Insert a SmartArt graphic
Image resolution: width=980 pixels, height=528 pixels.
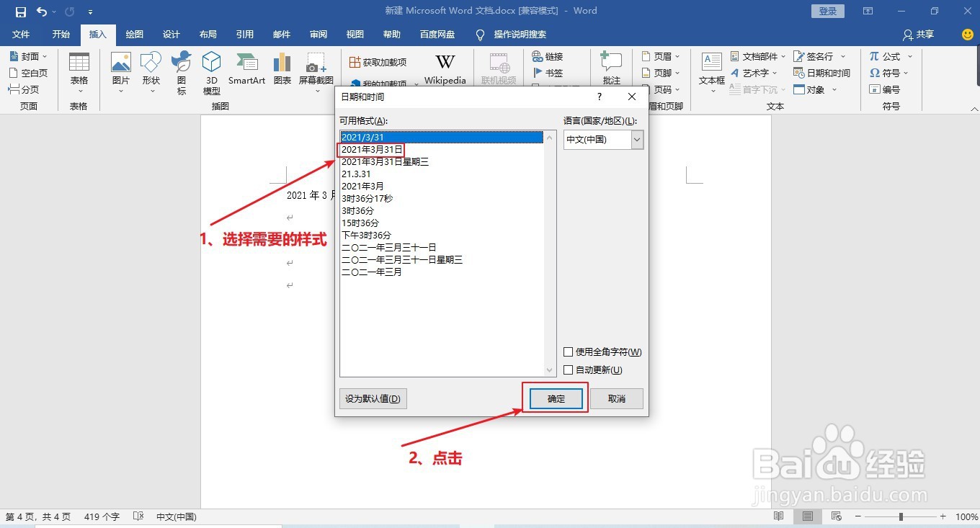pyautogui.click(x=246, y=68)
